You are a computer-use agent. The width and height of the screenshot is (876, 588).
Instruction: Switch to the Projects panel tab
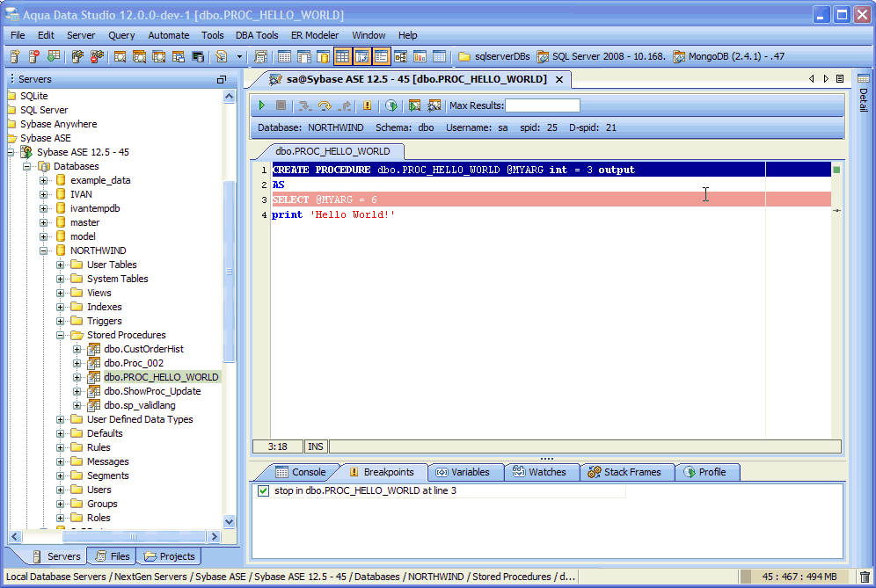point(169,556)
